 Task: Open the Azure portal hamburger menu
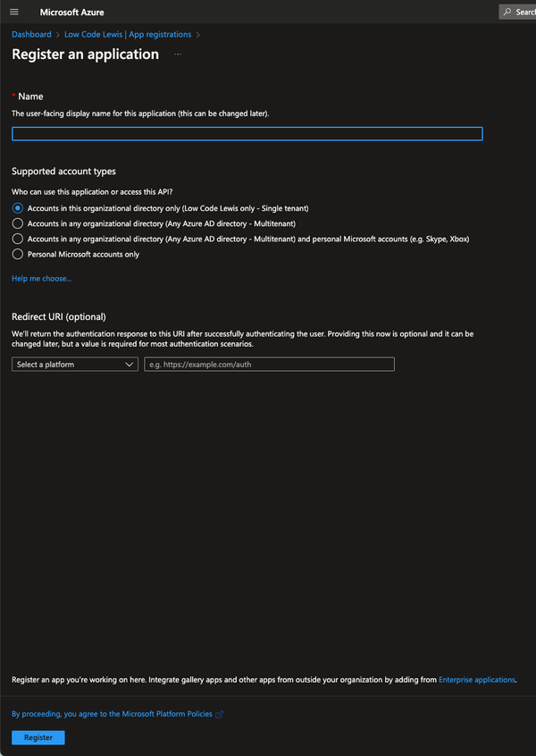13,12
